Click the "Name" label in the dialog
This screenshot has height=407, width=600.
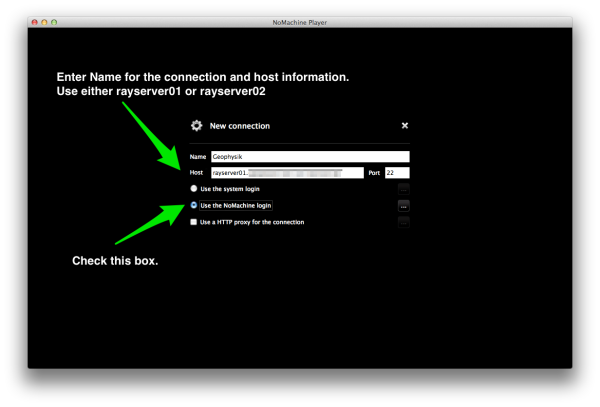[x=197, y=157]
